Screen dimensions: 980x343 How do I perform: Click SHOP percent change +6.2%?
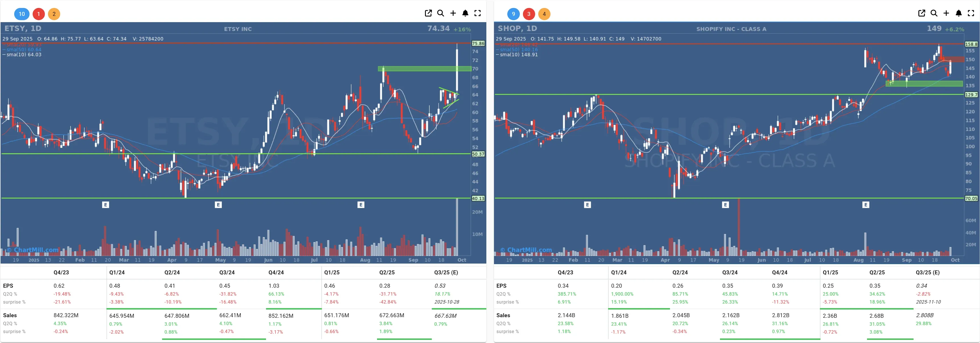tap(954, 29)
